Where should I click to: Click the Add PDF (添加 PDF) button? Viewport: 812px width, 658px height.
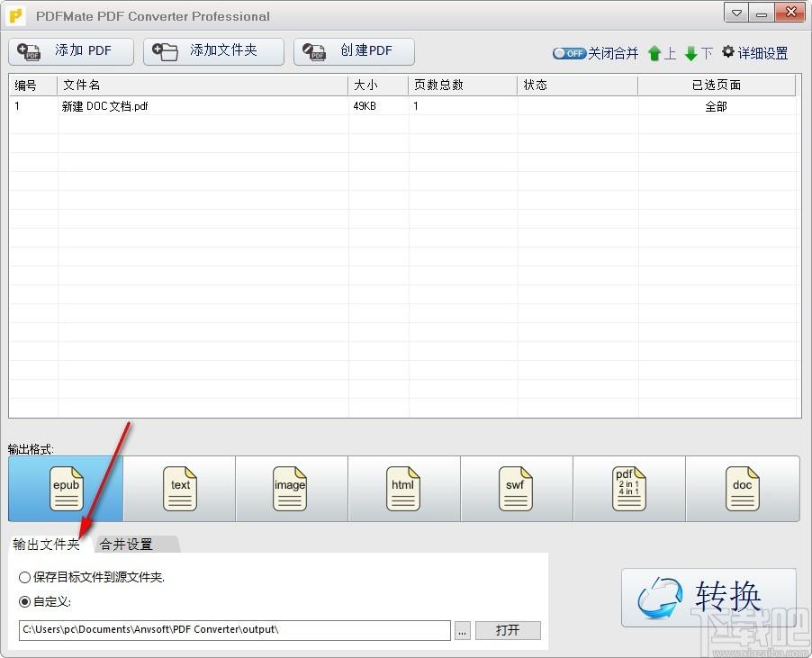pos(71,51)
